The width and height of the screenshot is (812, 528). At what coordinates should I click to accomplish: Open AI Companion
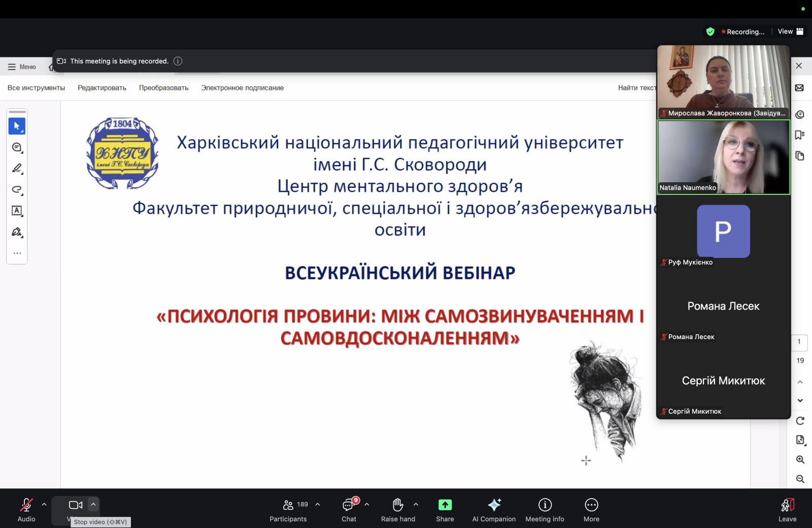[x=494, y=510]
